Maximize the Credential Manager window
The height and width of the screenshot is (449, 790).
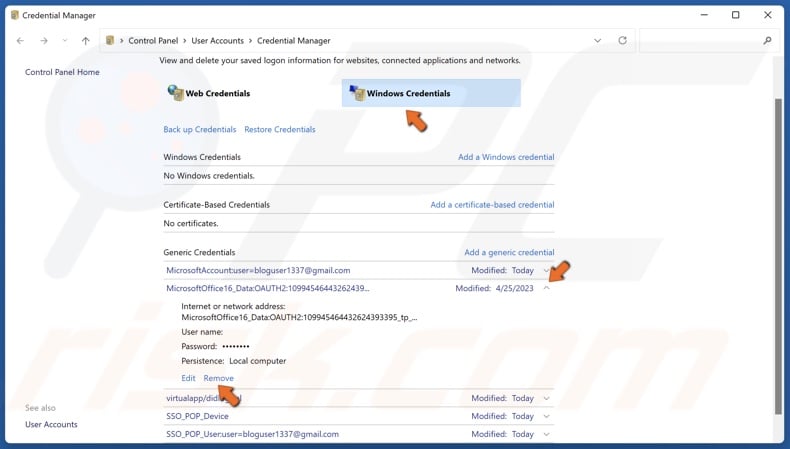pyautogui.click(x=736, y=15)
